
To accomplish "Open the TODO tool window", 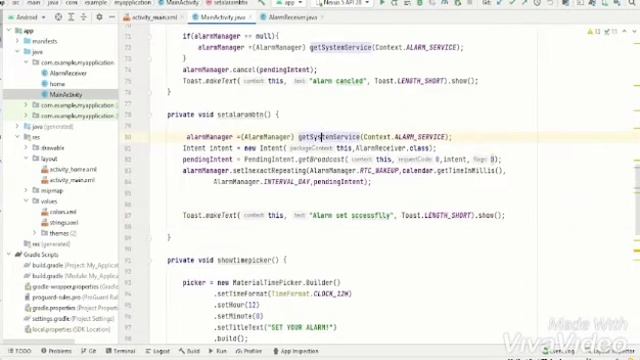I will tap(20, 351).
